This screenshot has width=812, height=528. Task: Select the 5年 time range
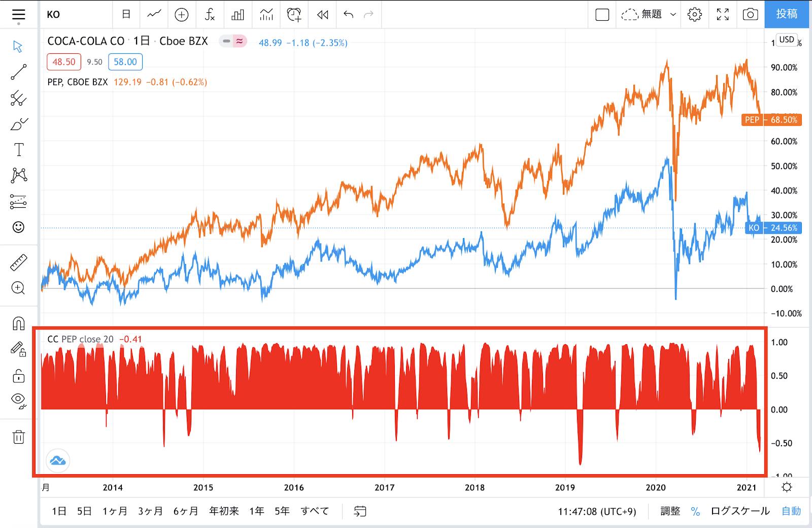(x=282, y=511)
